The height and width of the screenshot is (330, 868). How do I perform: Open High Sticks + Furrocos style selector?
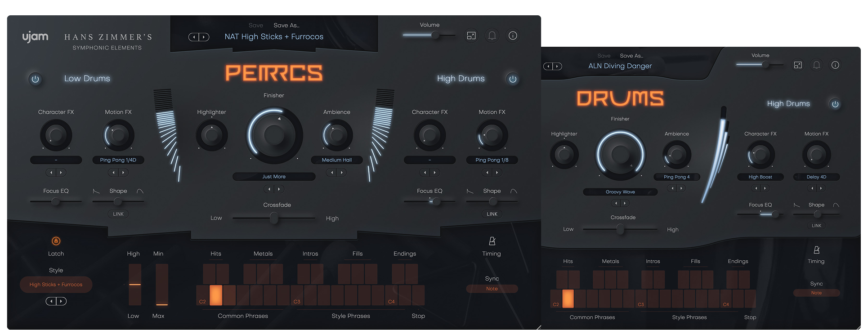56,285
